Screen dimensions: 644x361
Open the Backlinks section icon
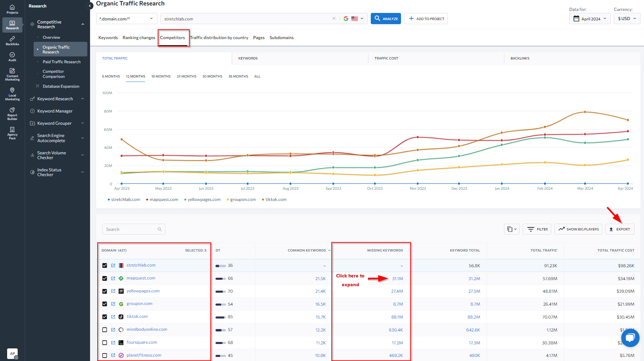tap(12, 41)
